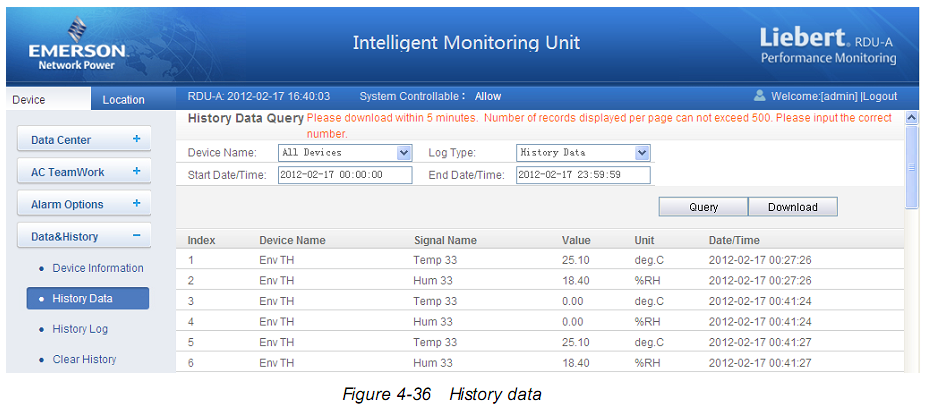This screenshot has width=926, height=411.
Task: Collapse the Data&History section
Action: click(x=136, y=236)
